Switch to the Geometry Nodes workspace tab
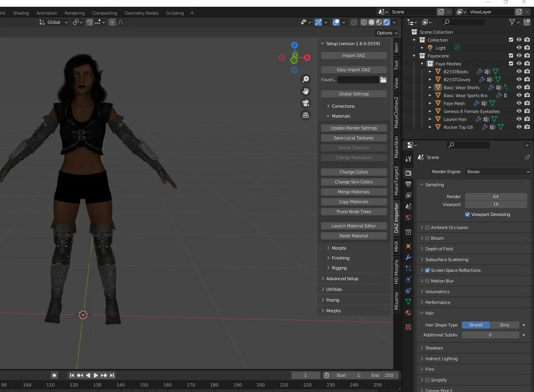This screenshot has width=534, height=392. [142, 13]
